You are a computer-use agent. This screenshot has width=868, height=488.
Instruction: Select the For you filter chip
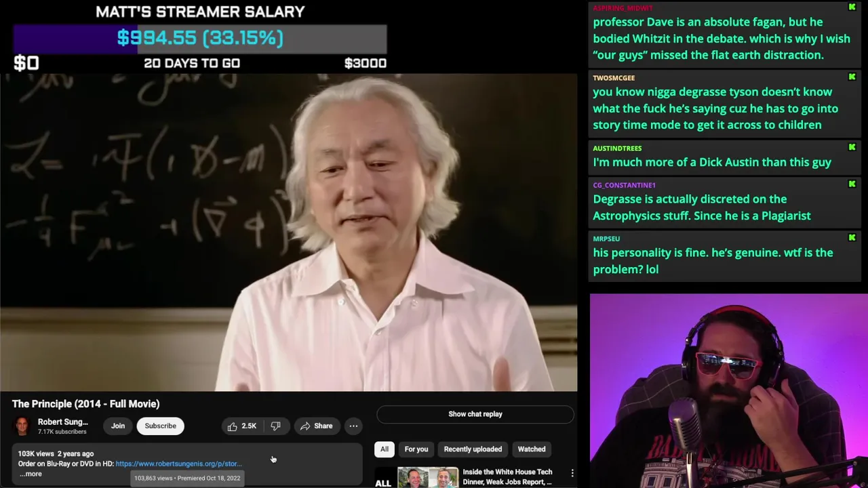click(x=416, y=449)
